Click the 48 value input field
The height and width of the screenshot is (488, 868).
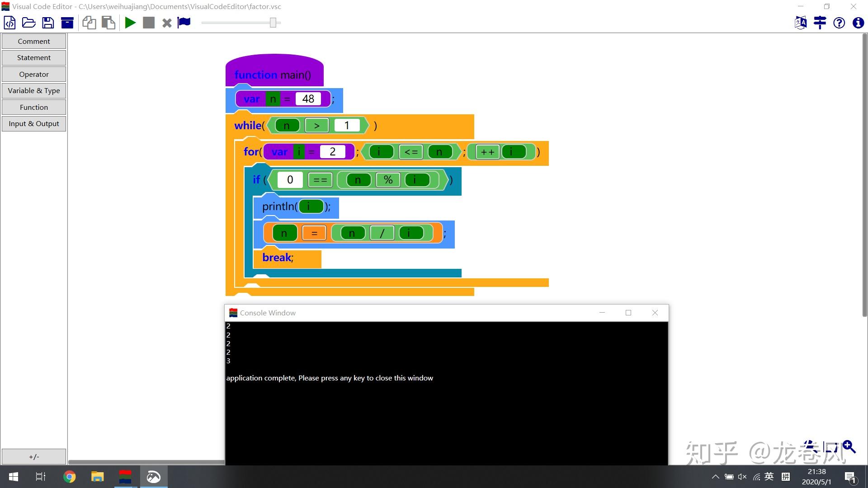[x=308, y=99]
